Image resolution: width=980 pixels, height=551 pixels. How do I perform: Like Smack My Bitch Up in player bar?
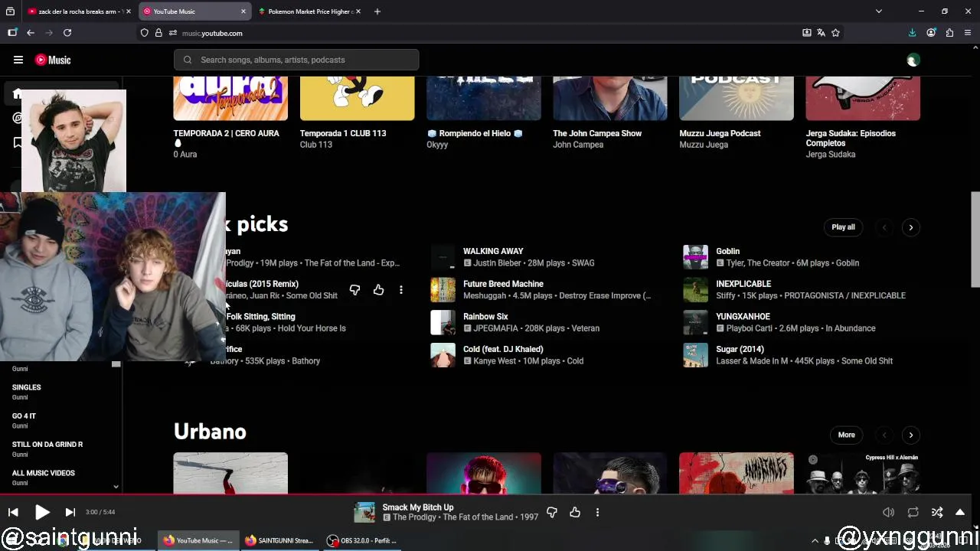575,512
